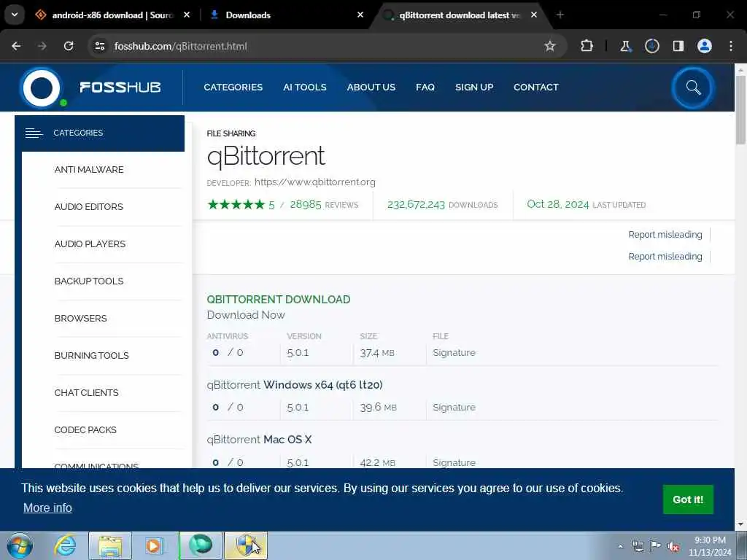Bookmark this page with the star icon

pyautogui.click(x=550, y=46)
